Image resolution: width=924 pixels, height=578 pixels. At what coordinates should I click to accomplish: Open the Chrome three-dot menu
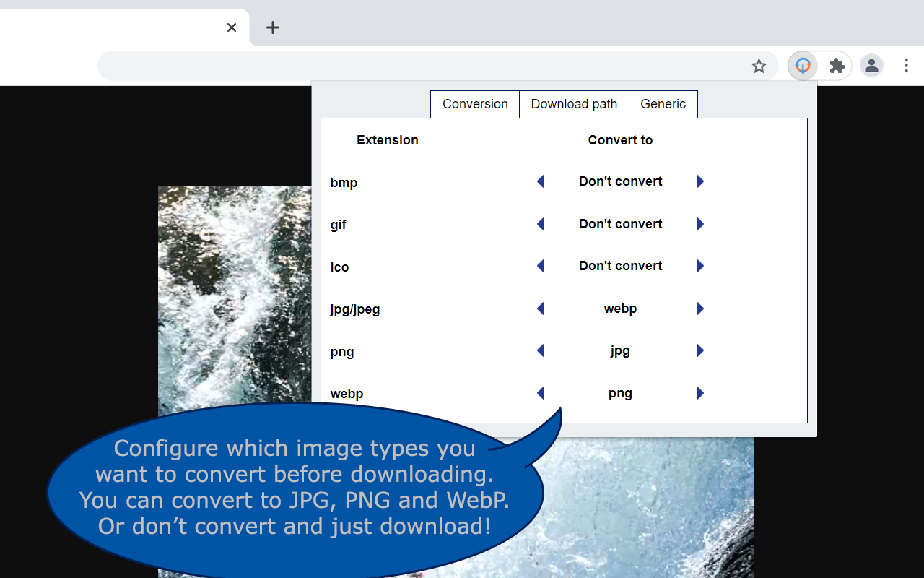click(x=906, y=65)
